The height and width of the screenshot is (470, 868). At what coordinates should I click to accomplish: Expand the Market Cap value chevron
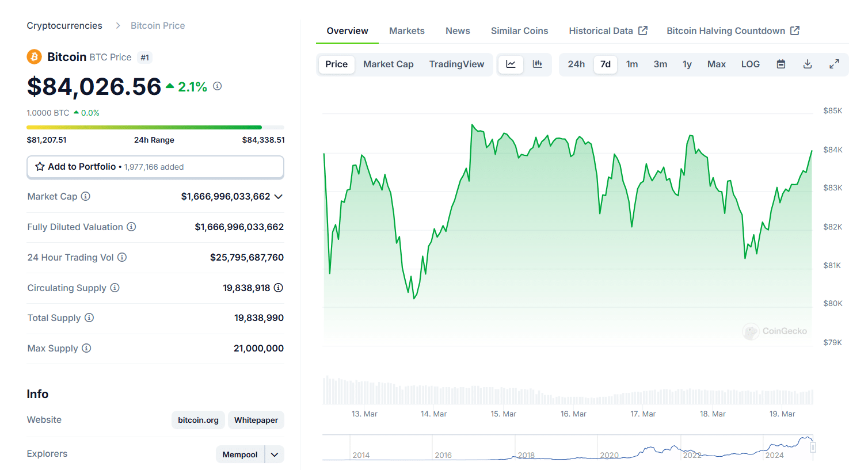pyautogui.click(x=279, y=197)
